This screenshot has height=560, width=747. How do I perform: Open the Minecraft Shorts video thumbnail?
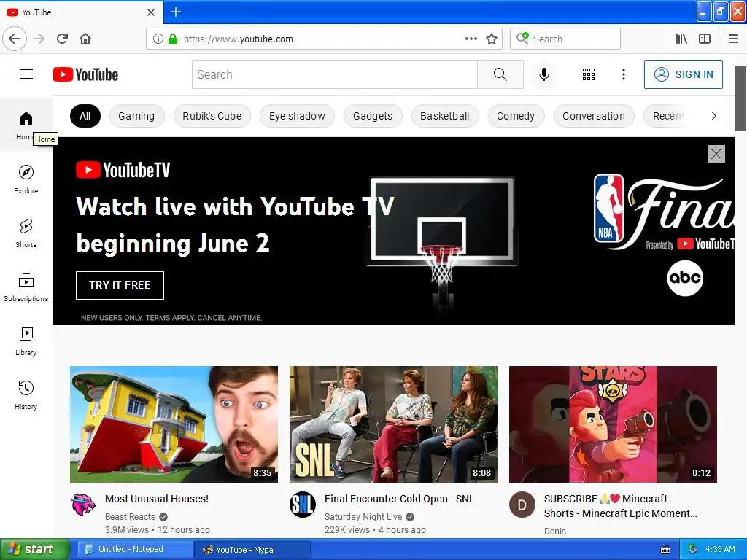613,424
